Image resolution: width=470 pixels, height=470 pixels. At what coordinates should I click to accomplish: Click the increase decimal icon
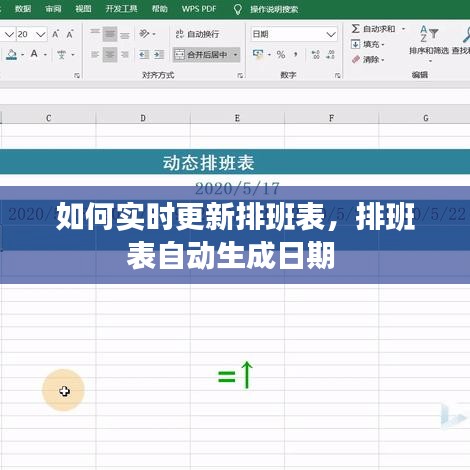(315, 55)
